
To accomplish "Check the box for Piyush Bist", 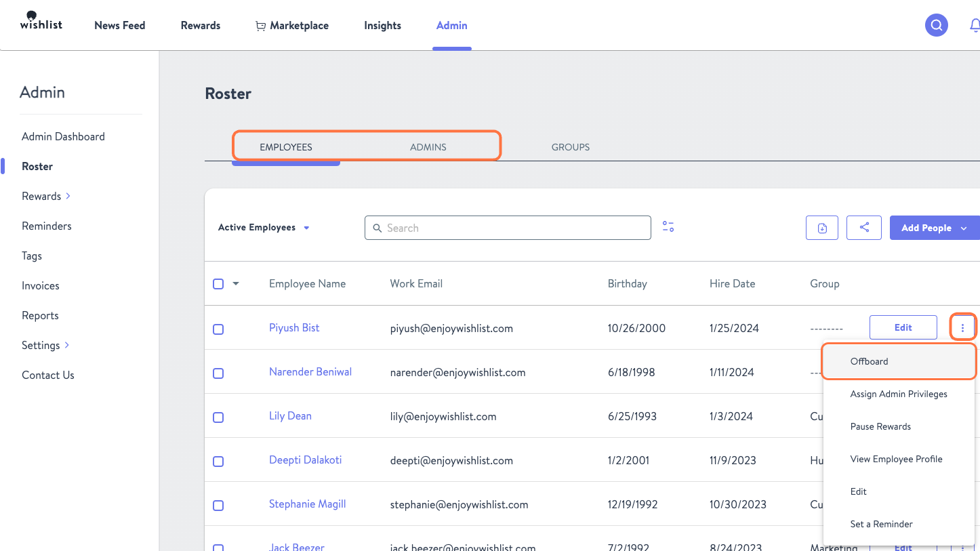I will click(218, 329).
